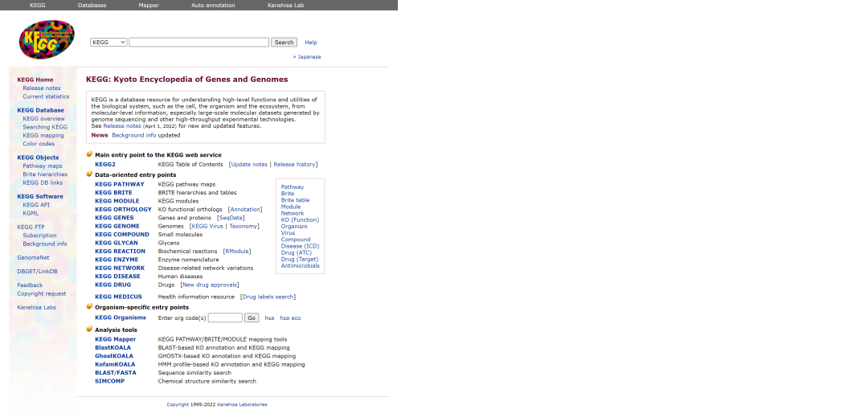Screen dimensions: 868x418
Task: Open the KEGG2 table of contents
Action: tap(105, 165)
